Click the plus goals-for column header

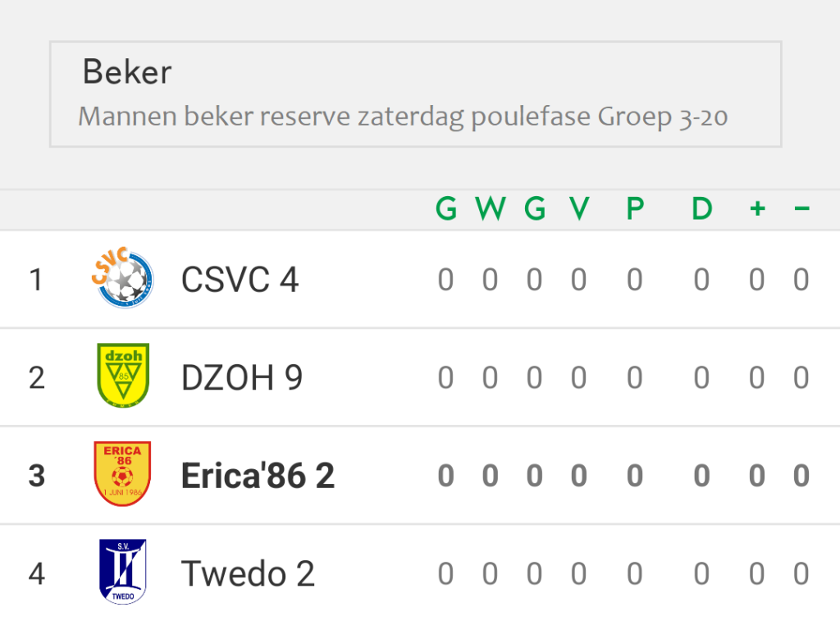pos(757,208)
